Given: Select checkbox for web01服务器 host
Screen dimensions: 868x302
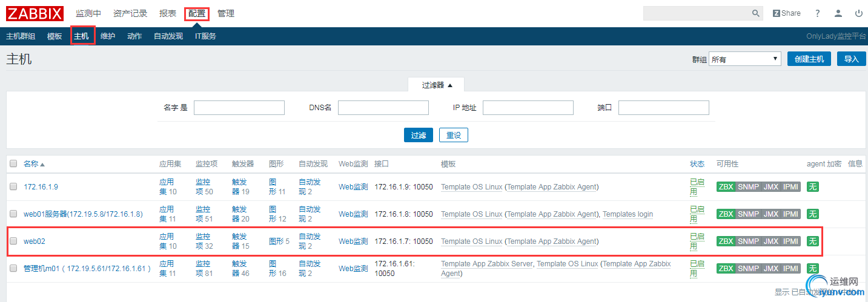Looking at the screenshot, I should (x=13, y=214).
